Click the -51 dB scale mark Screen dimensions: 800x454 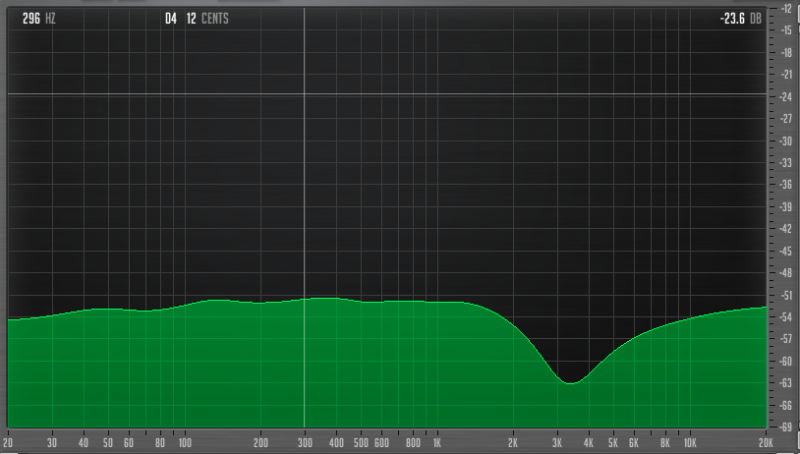[x=785, y=295]
